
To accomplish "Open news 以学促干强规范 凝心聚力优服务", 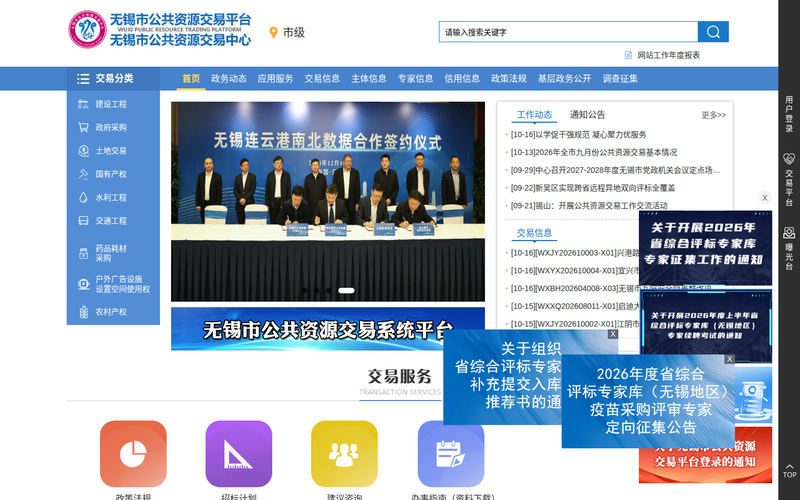I will [579, 135].
